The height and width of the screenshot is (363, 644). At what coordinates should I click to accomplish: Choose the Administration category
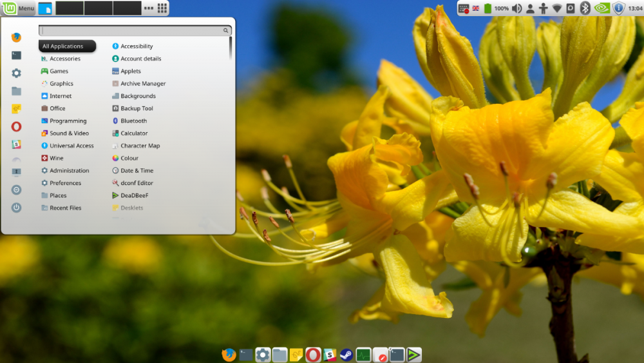coord(69,171)
